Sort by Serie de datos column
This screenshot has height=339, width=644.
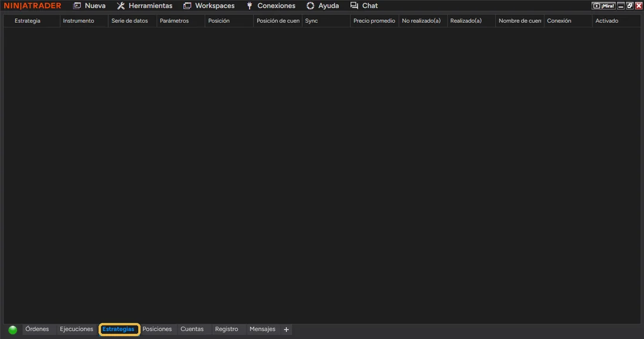coord(133,21)
